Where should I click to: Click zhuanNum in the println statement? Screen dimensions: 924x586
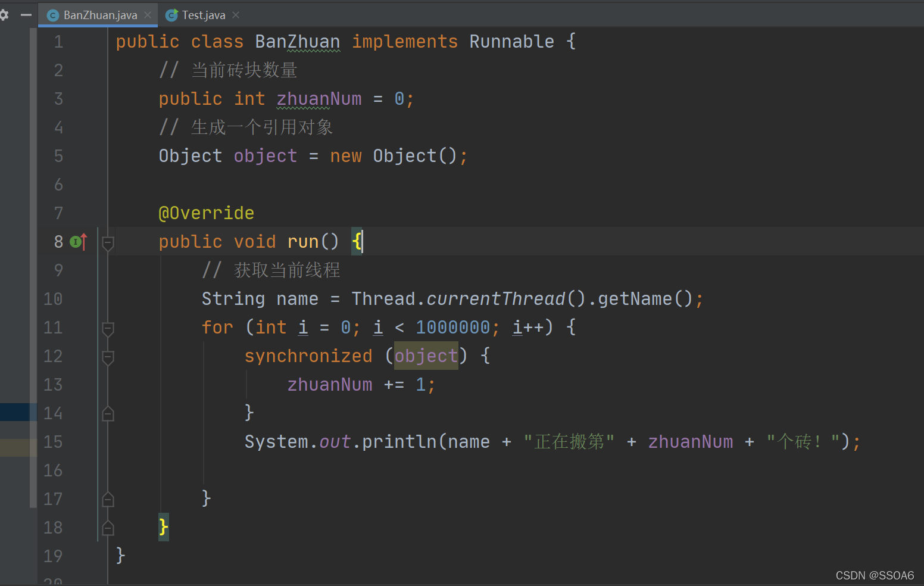pos(691,442)
